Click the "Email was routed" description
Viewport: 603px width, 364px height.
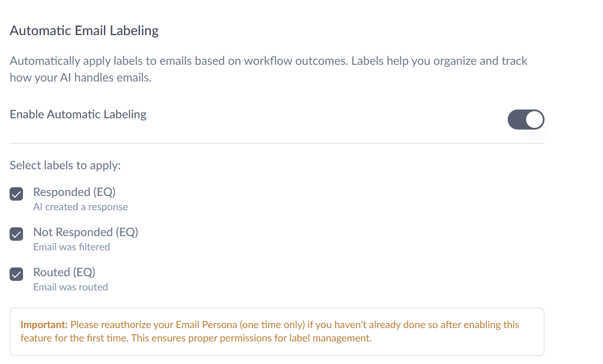[x=71, y=287]
